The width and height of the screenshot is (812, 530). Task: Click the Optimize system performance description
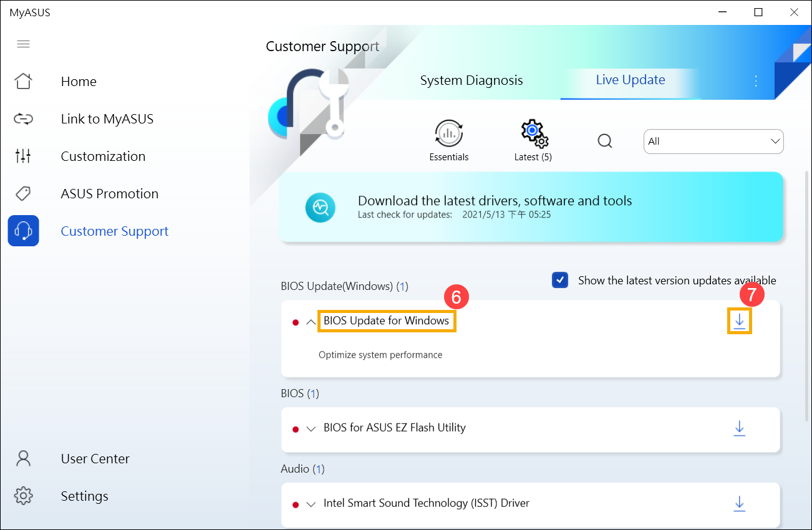pos(380,355)
